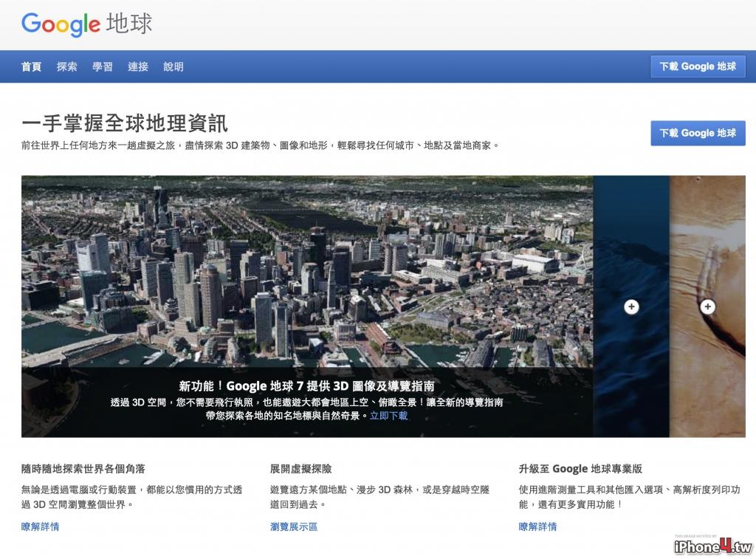This screenshot has height=559, width=756.
Task: Click the dark ocean slide panel
Action: (631, 306)
